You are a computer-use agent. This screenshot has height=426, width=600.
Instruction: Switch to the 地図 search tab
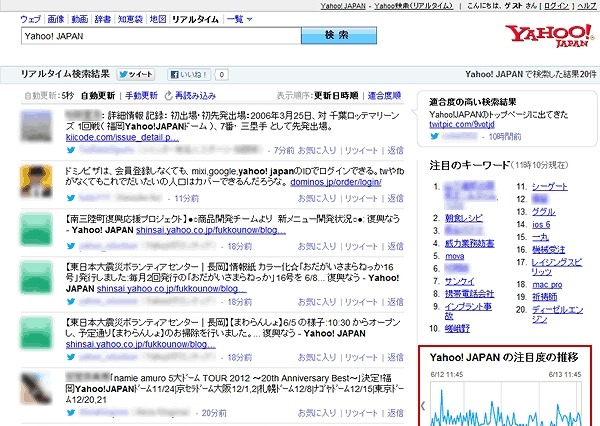[158, 19]
